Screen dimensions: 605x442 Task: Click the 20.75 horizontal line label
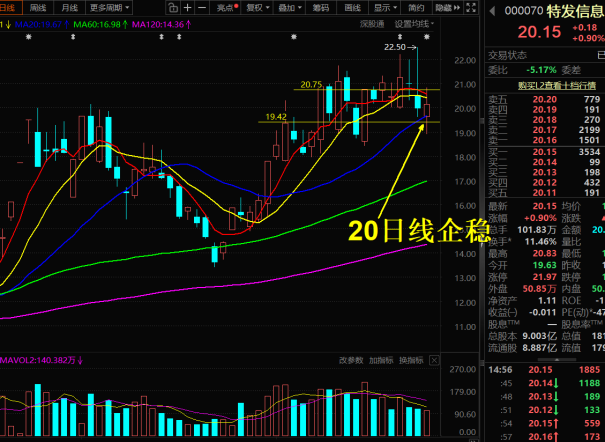[311, 84]
